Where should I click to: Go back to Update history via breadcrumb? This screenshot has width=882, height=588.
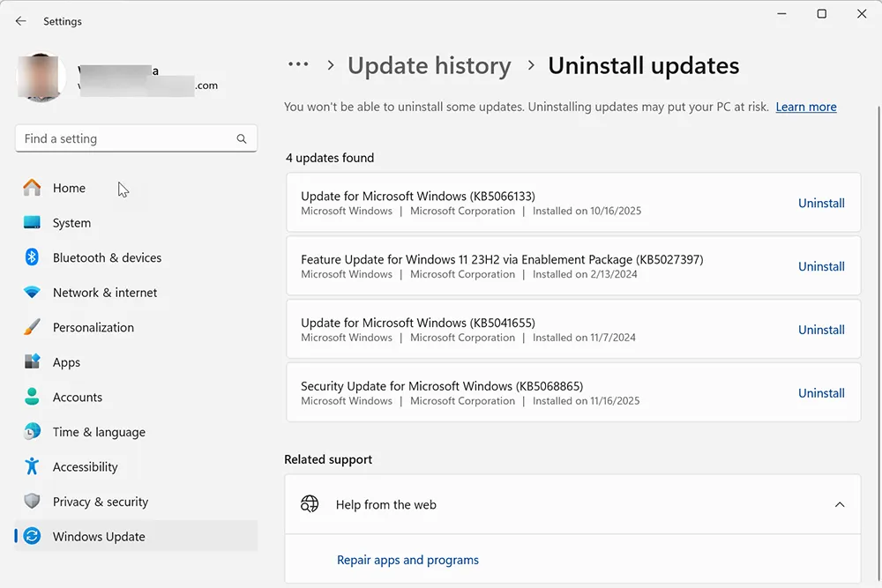430,65
